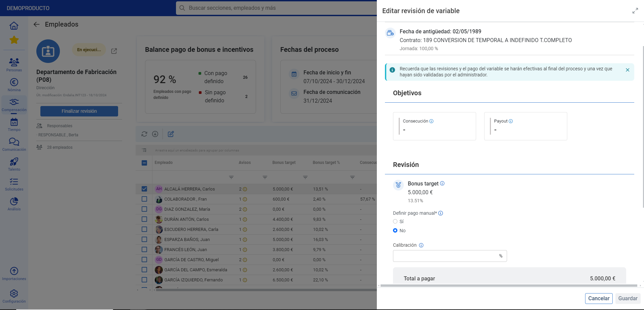Select No for manual payment
The height and width of the screenshot is (310, 644).
(395, 231)
